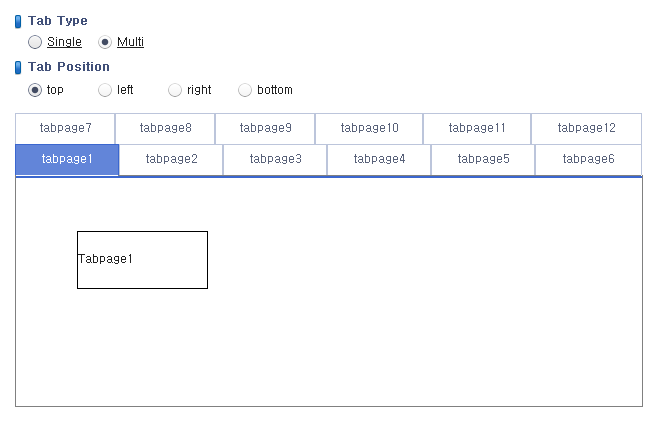Select the tabpage11 tab
The width and height of the screenshot is (667, 429).
tap(477, 128)
